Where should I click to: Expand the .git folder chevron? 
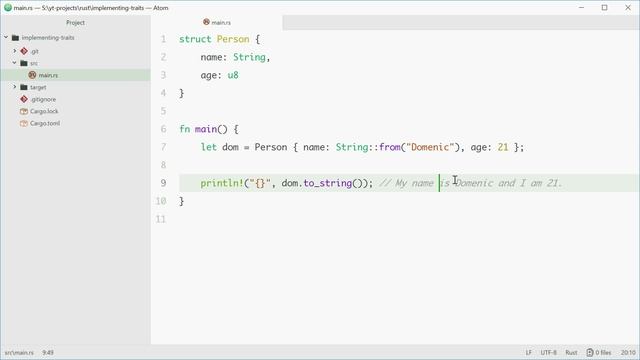click(15, 51)
